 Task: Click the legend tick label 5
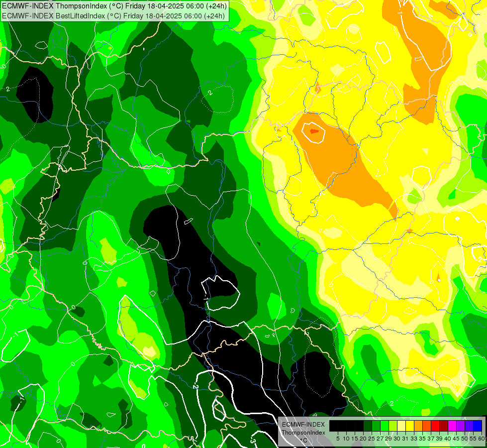point(338,439)
